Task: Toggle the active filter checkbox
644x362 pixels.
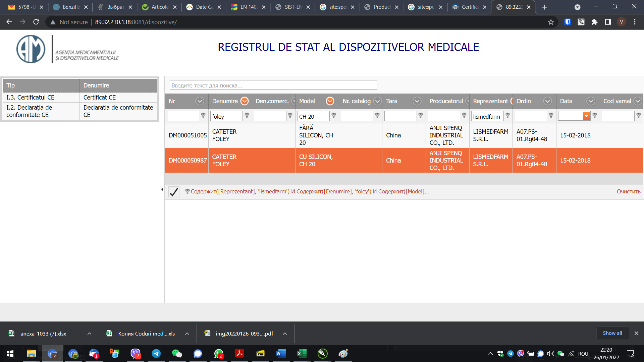Action: pos(174,192)
